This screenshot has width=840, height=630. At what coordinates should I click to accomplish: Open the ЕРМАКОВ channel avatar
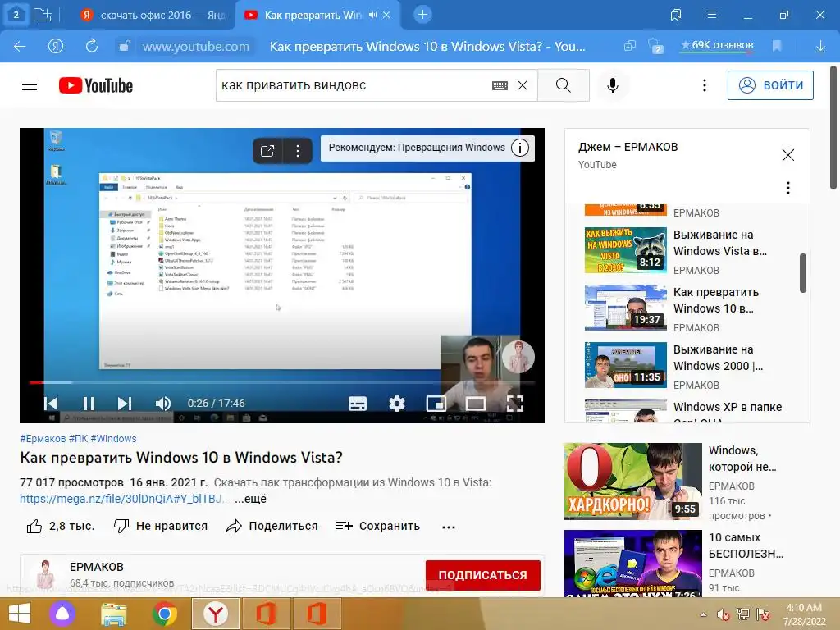pos(45,575)
